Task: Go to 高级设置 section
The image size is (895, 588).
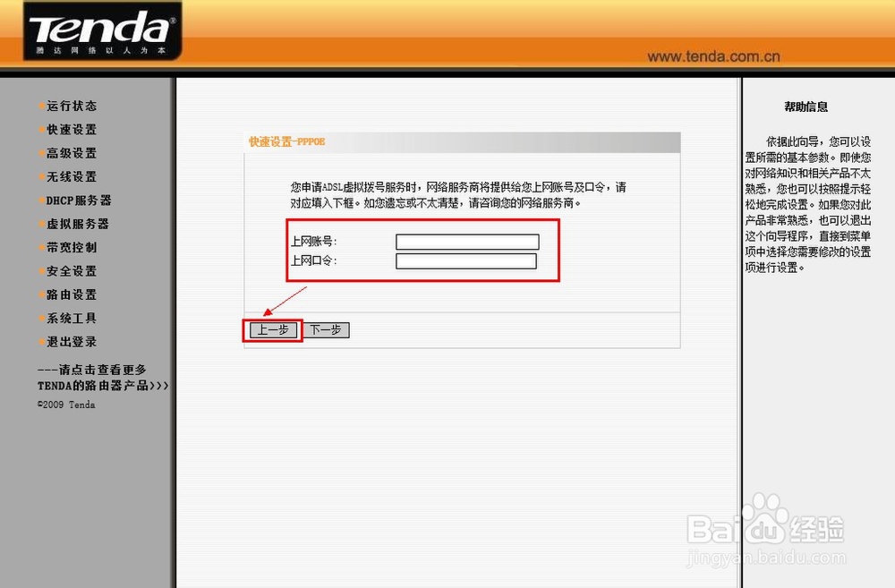Action: [72, 153]
